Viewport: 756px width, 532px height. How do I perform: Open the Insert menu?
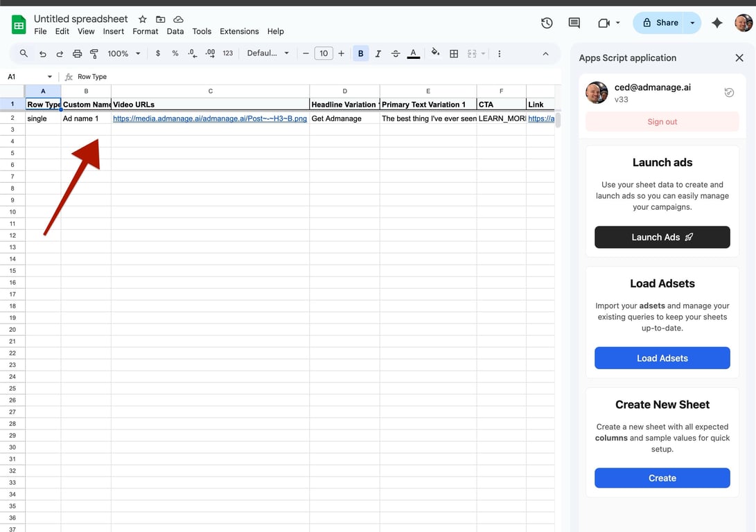114,31
